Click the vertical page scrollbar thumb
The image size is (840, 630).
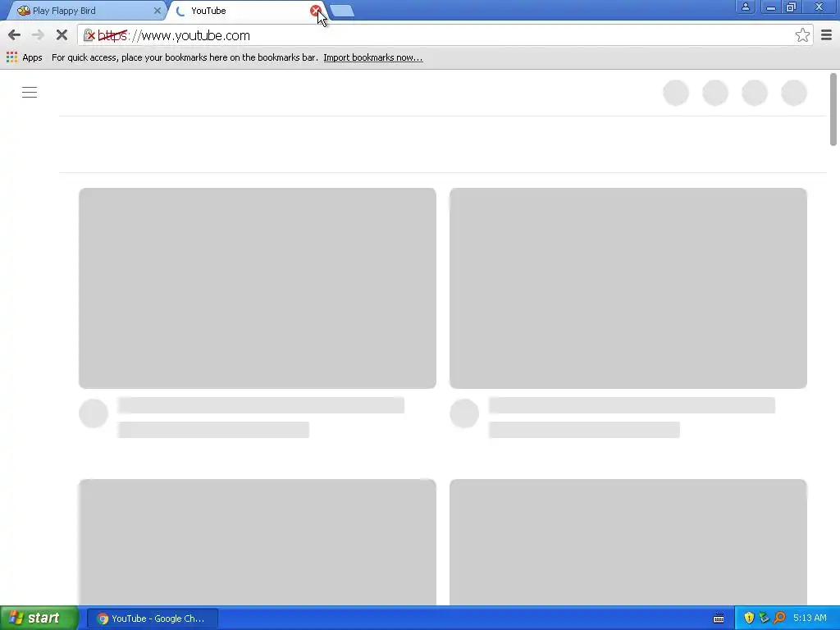click(x=833, y=109)
